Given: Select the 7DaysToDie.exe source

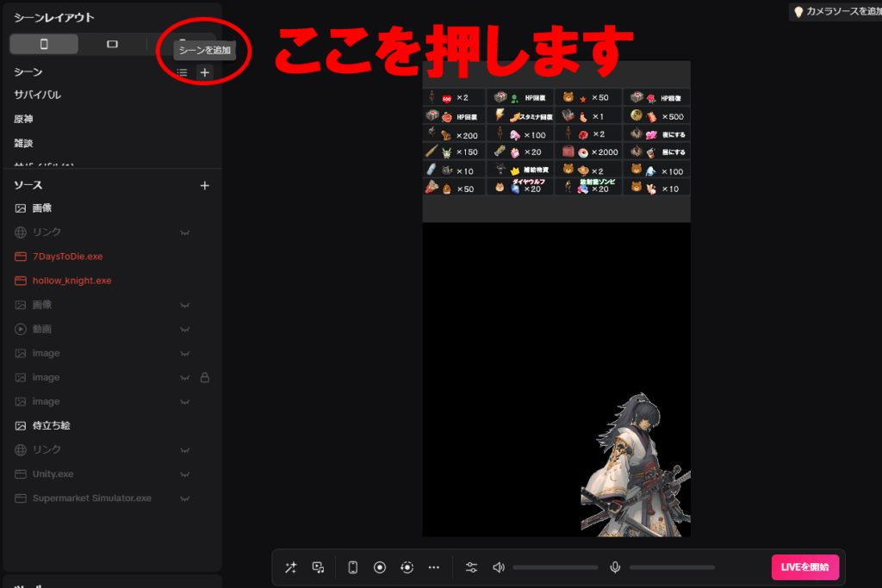Looking at the screenshot, I should pos(68,257).
